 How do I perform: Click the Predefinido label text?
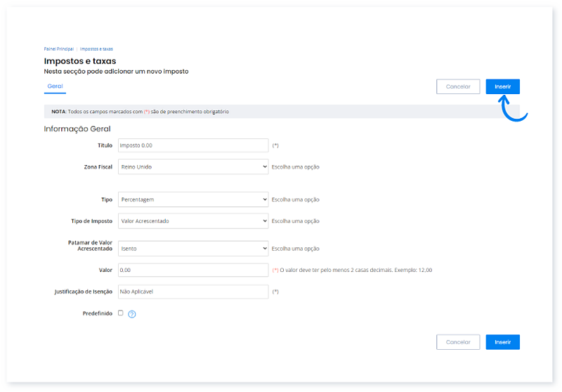98,313
